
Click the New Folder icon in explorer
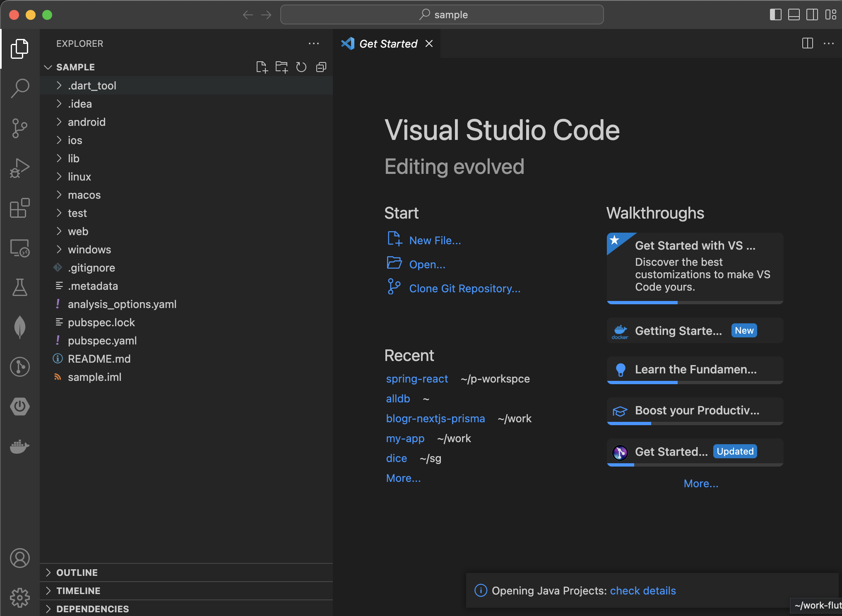pyautogui.click(x=281, y=67)
